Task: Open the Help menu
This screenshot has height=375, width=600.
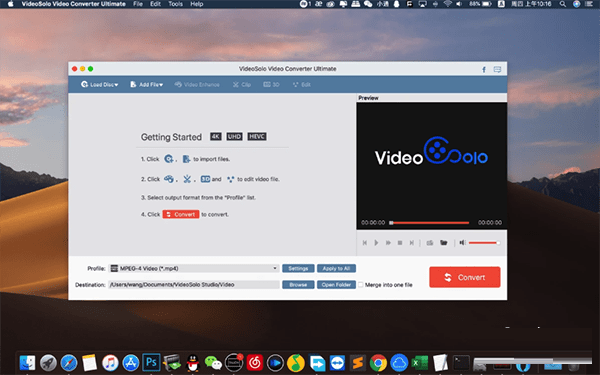Action: click(197, 4)
